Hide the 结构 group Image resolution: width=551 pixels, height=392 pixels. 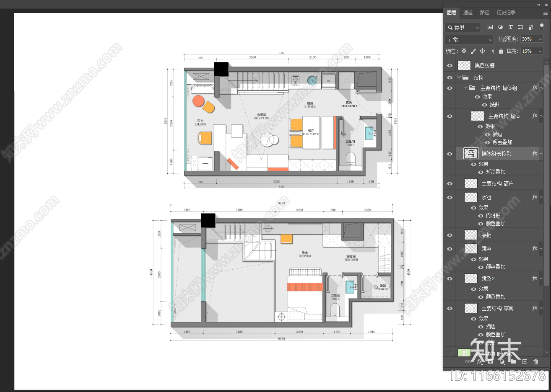coord(450,77)
